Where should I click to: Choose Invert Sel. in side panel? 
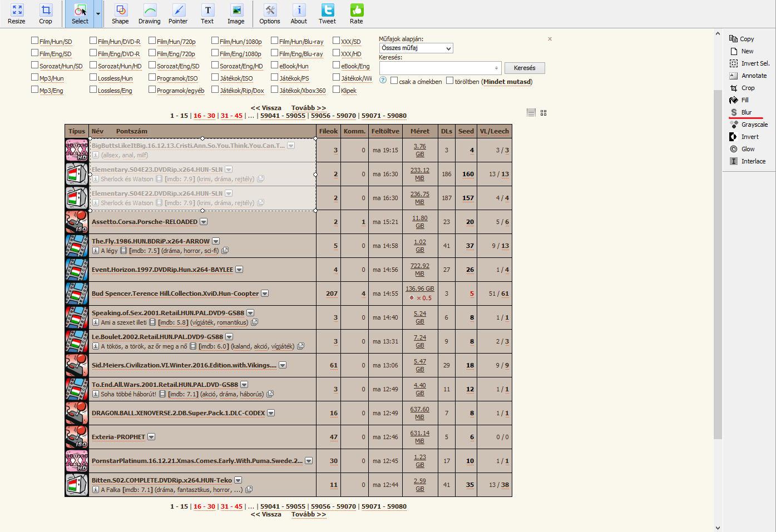[750, 63]
